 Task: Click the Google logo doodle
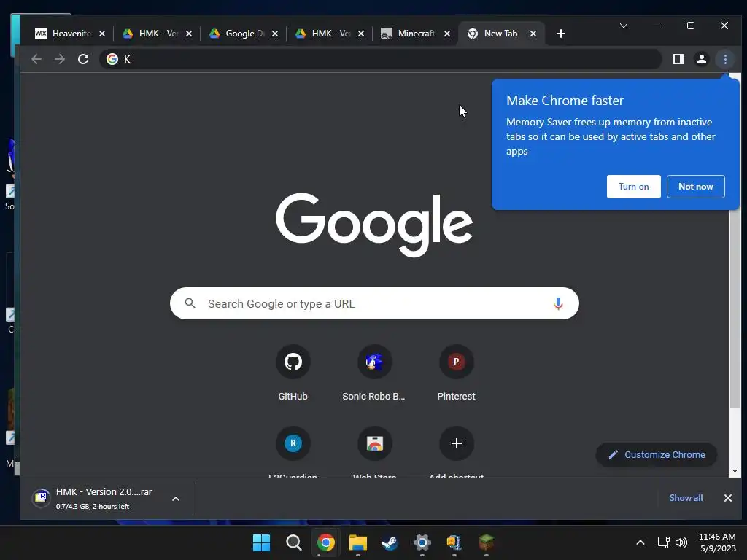coord(374,225)
